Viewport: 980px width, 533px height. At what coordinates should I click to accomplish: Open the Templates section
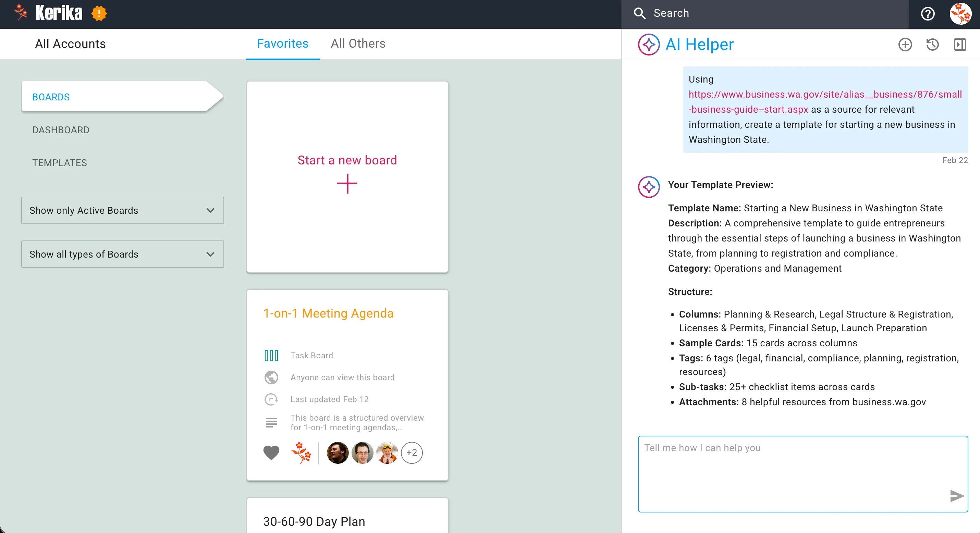60,163
